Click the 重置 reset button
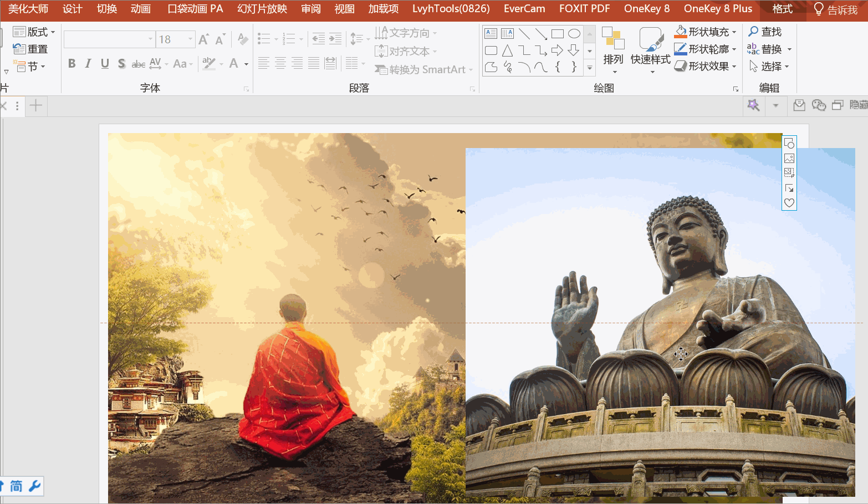The image size is (868, 504). [x=30, y=49]
